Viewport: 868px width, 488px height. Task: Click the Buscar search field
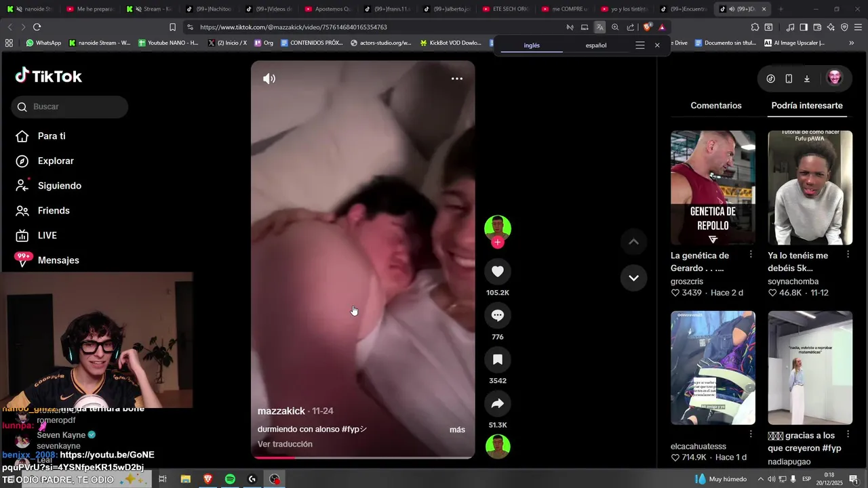69,107
